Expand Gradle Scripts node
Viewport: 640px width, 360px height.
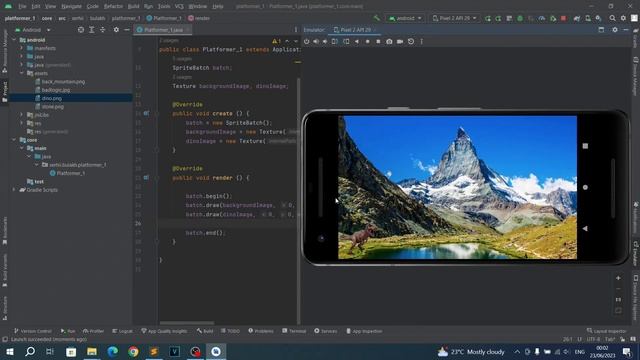click(x=15, y=190)
